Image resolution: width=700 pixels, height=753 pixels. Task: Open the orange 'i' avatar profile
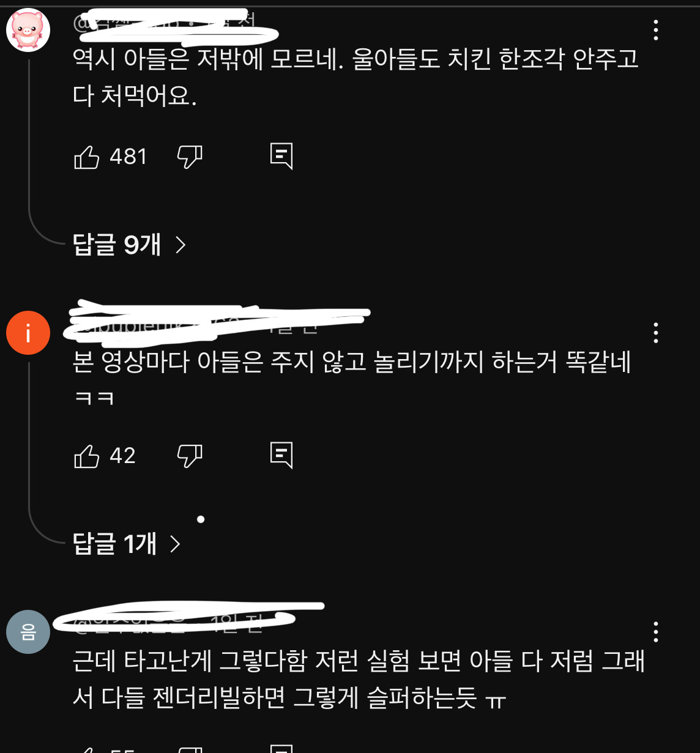pos(28,333)
